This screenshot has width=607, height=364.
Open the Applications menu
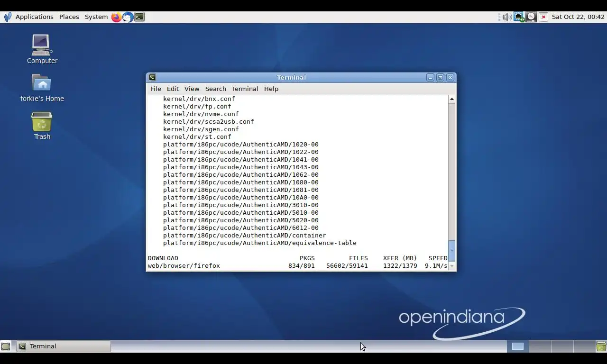34,17
